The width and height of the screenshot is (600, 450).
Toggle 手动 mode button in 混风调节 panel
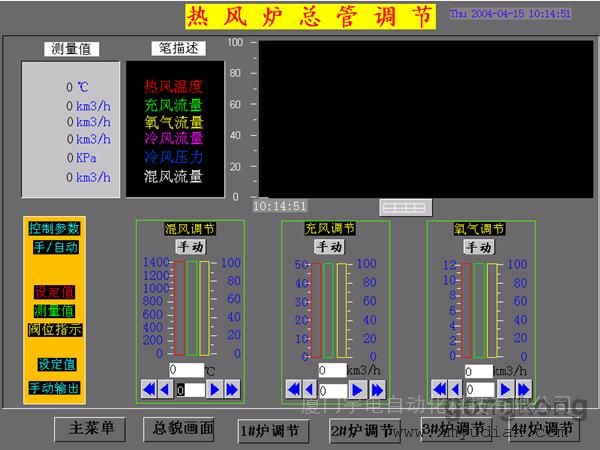189,246
